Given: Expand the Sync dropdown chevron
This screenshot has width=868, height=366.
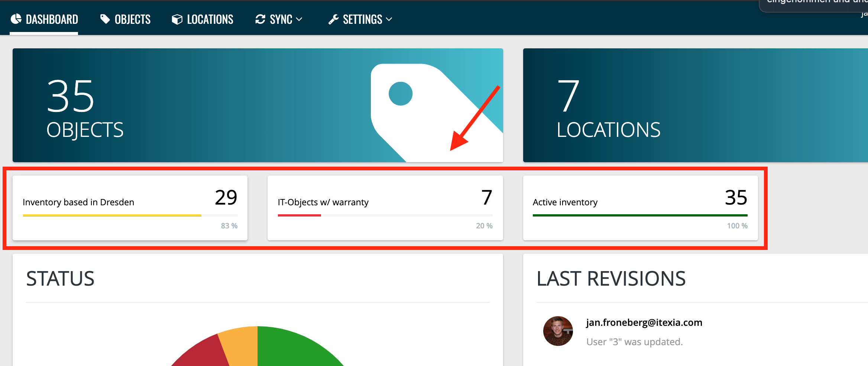Looking at the screenshot, I should [x=299, y=19].
